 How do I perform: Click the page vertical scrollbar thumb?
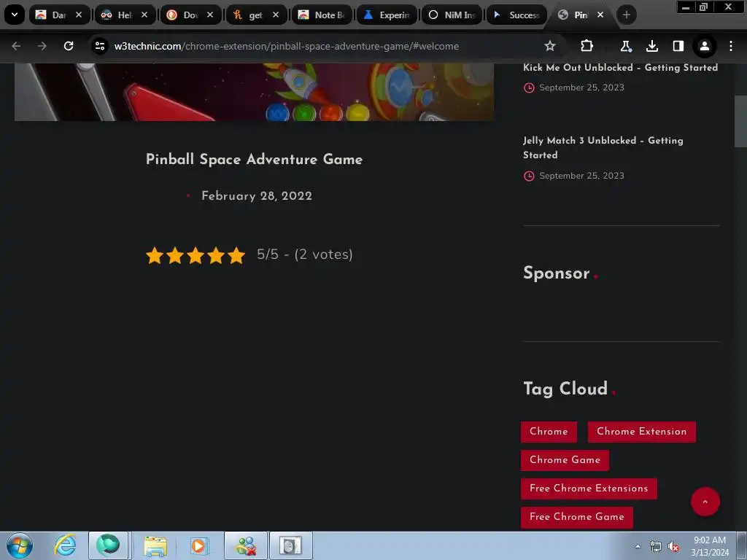(740, 122)
